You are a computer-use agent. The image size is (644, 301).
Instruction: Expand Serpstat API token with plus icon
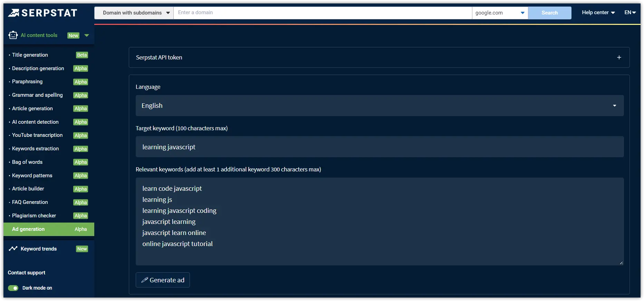(619, 57)
